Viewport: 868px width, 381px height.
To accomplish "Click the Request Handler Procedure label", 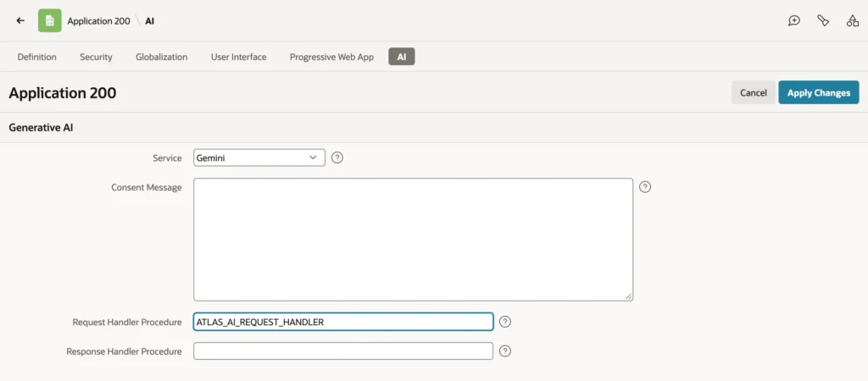I will coord(127,322).
